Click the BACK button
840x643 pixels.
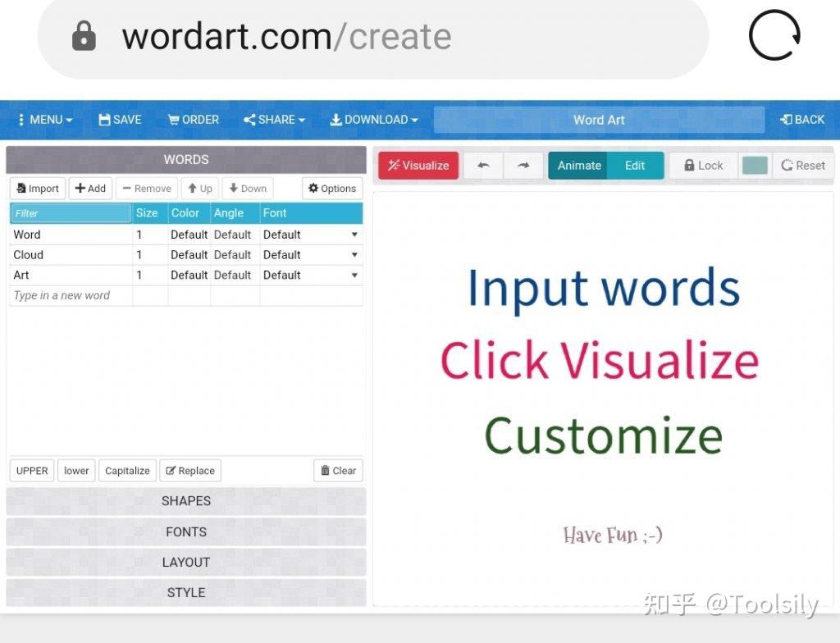coord(802,120)
